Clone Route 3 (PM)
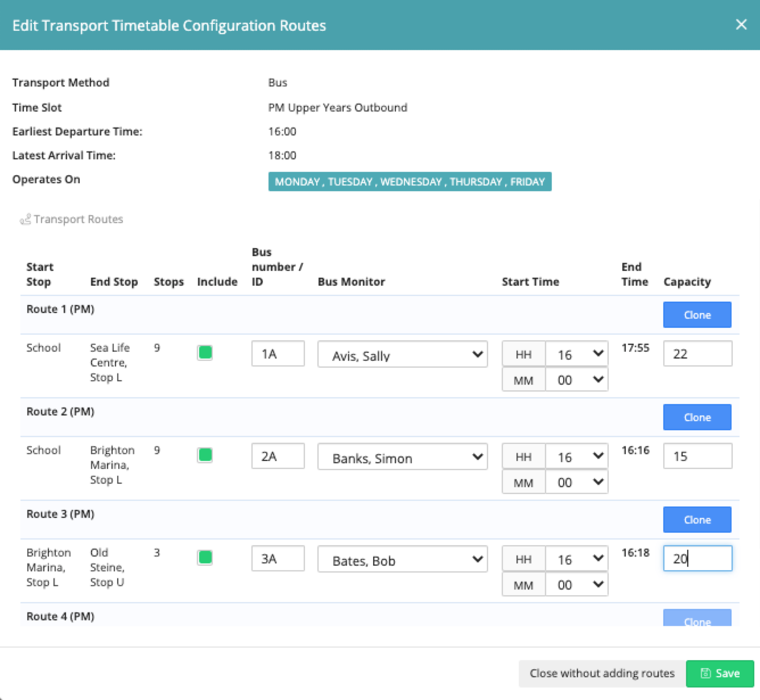This screenshot has height=700, width=760. pos(697,520)
